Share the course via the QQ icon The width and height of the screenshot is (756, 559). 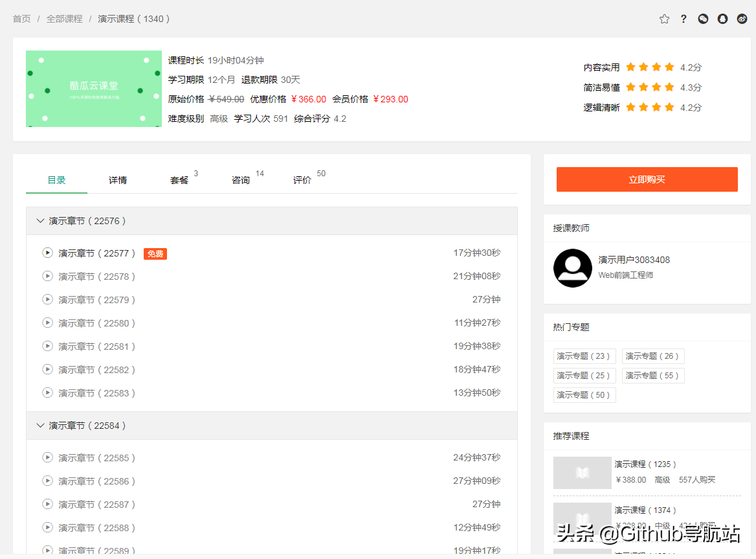[722, 19]
